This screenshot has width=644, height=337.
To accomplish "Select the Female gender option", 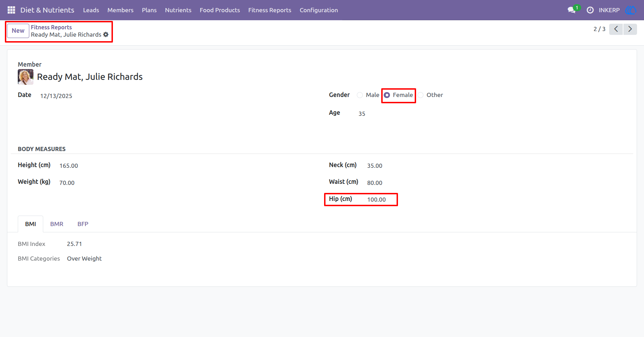I will pyautogui.click(x=387, y=95).
